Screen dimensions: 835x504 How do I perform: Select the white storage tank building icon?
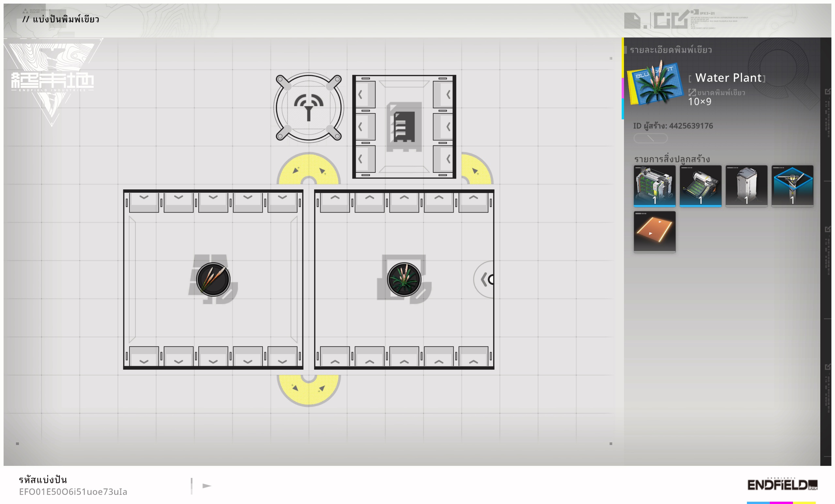tap(746, 185)
